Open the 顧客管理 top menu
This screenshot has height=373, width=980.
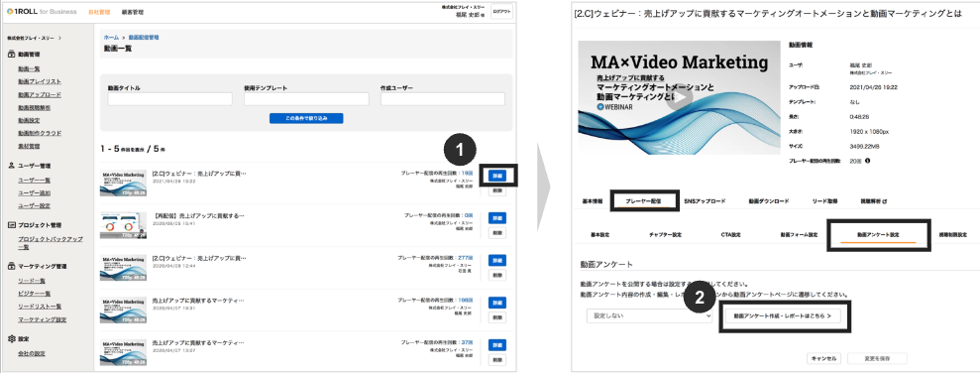point(132,12)
